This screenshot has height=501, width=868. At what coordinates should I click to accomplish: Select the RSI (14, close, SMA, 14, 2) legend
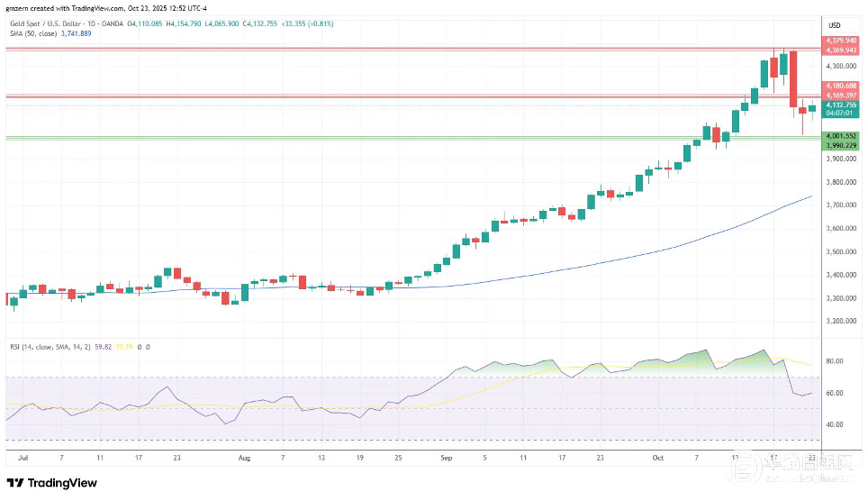click(52, 345)
